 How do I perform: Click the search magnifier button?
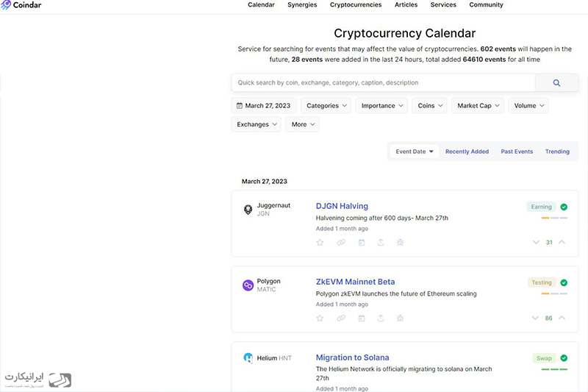click(x=556, y=83)
